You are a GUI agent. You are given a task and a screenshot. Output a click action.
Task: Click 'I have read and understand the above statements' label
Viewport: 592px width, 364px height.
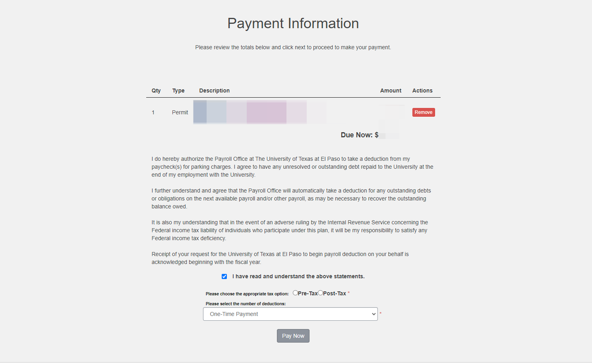(298, 276)
